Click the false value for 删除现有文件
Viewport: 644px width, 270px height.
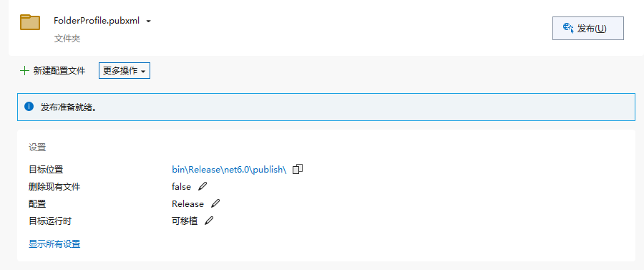click(x=182, y=187)
